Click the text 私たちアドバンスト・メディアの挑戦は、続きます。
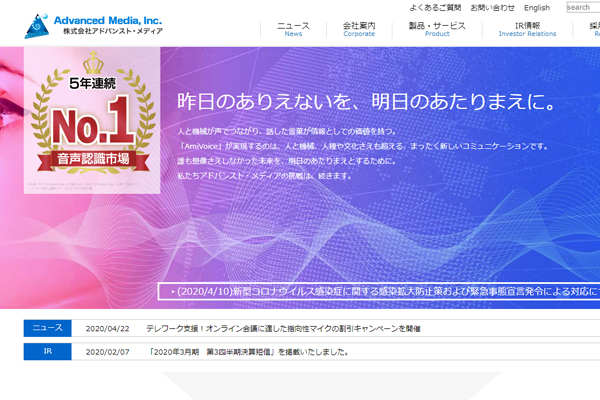600x400 pixels. point(264,176)
